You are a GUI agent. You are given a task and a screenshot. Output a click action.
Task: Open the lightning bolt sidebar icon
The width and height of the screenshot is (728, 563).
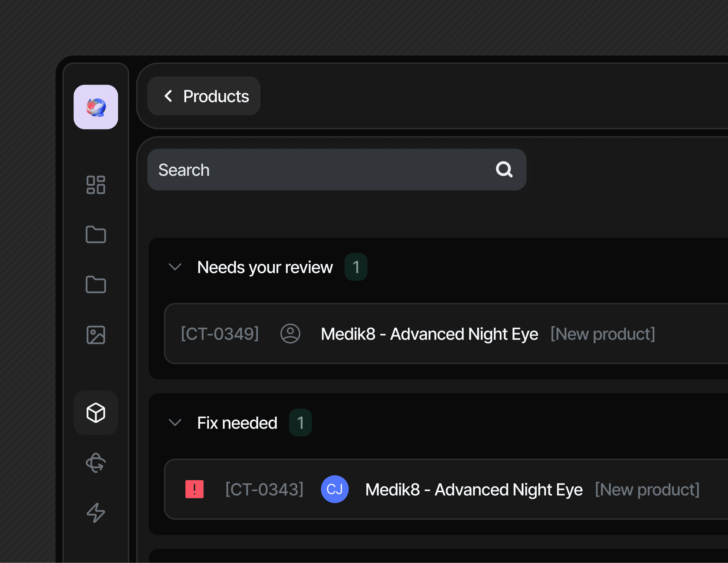96,513
